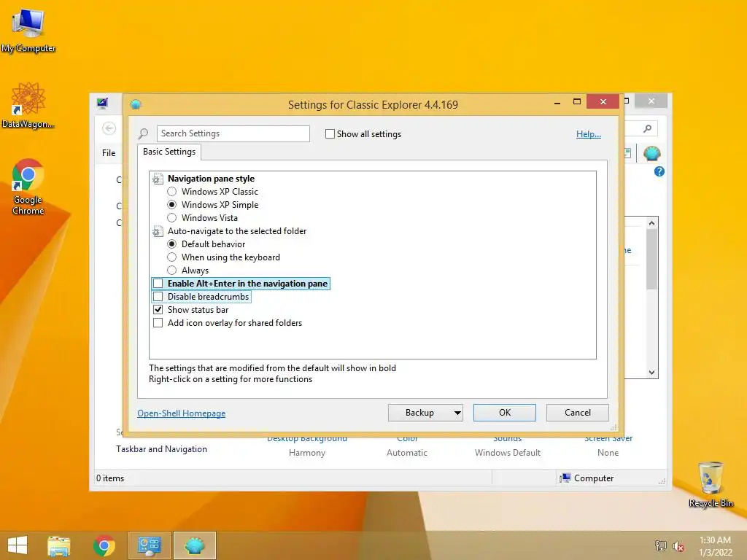Click Taskbar and Navigation link behind dialog

[161, 449]
